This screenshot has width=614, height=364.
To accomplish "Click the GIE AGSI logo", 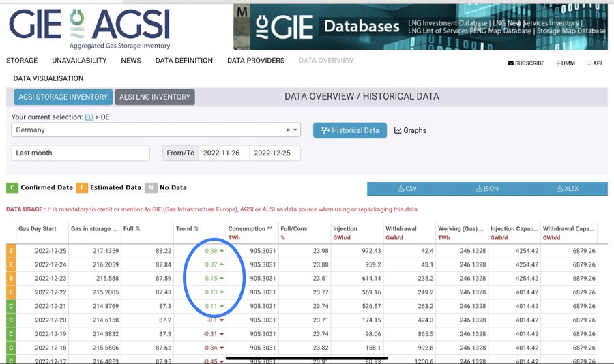I will (89, 27).
